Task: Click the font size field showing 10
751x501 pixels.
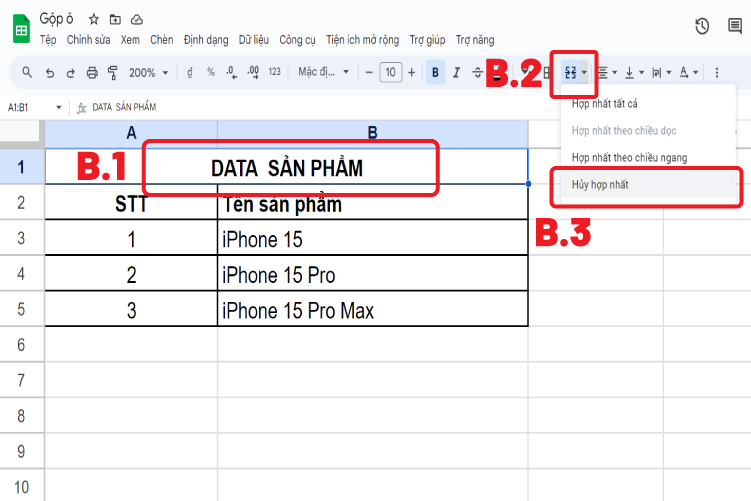Action: click(391, 73)
